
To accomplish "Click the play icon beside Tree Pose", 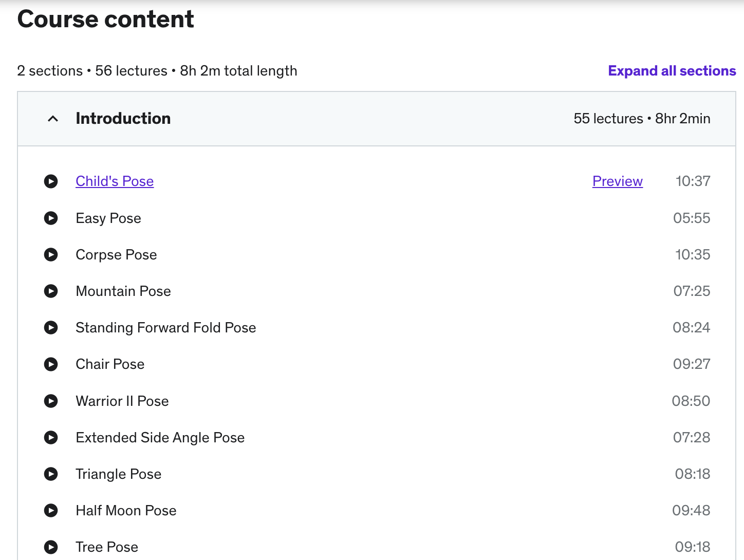I will [51, 547].
